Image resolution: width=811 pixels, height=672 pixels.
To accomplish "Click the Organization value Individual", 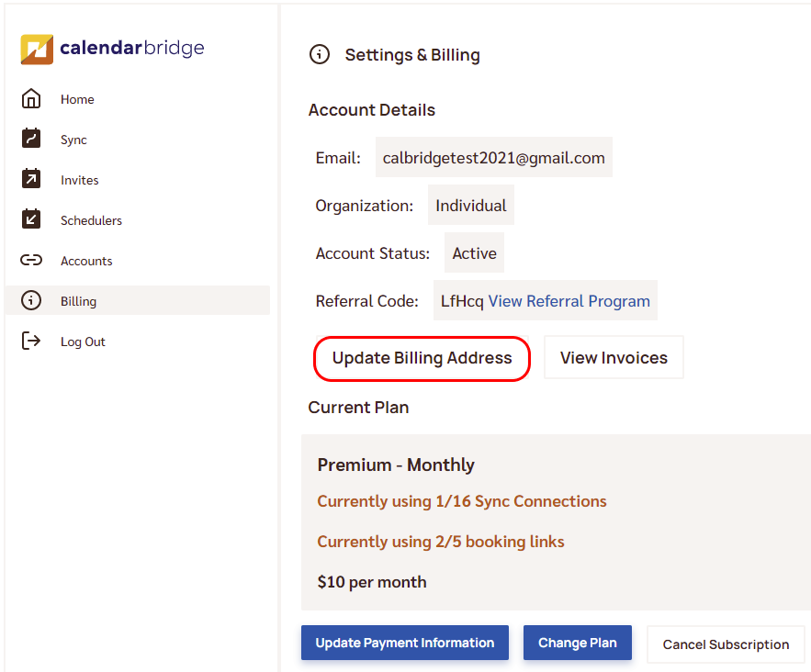I will point(470,206).
